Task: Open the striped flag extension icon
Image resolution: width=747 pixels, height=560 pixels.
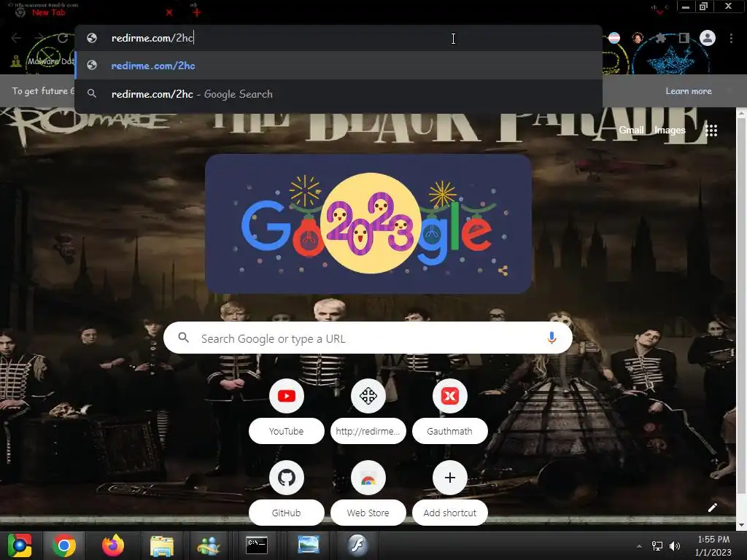Action: 614,38
